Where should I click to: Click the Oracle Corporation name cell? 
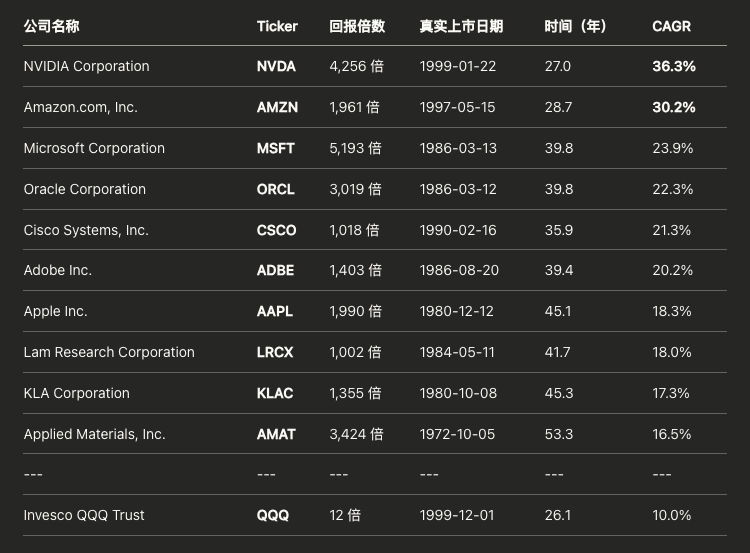tap(84, 189)
